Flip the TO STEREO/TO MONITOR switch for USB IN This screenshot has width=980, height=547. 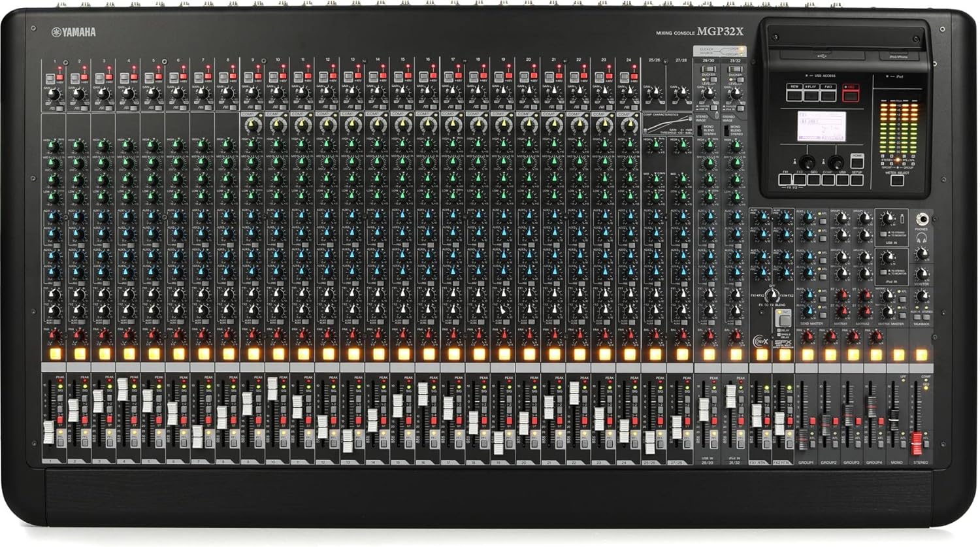click(x=883, y=234)
